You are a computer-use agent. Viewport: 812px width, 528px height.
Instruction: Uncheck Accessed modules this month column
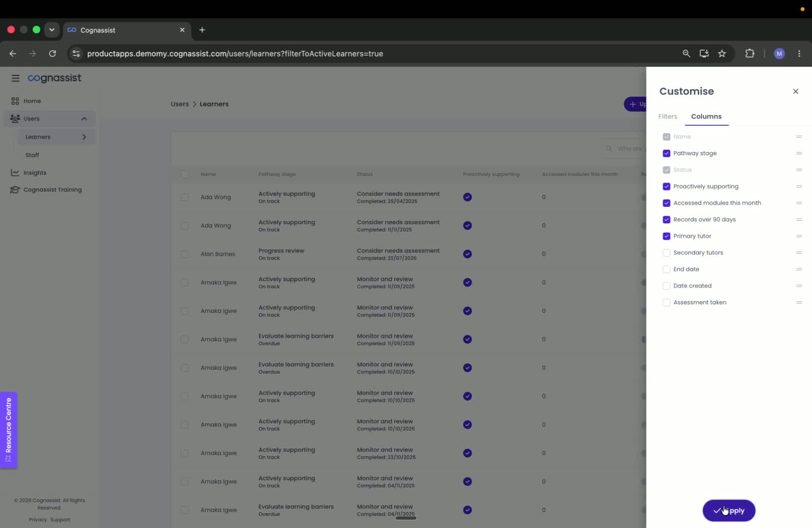(666, 203)
